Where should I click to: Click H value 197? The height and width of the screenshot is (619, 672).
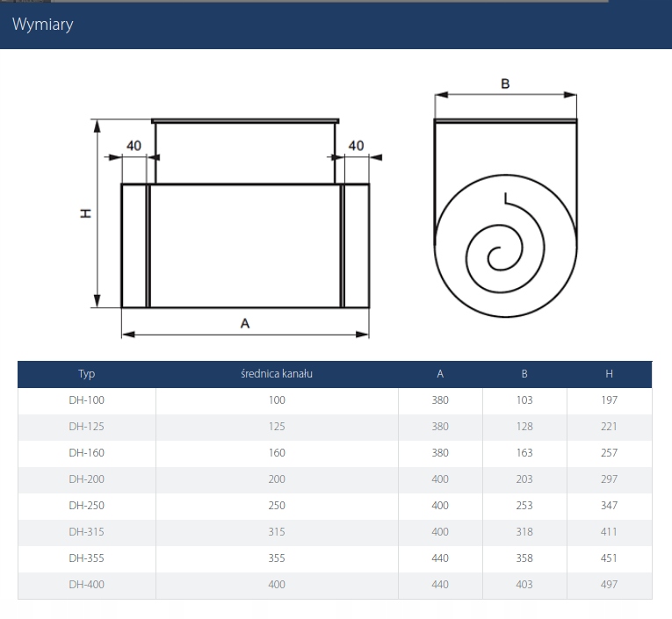click(x=609, y=400)
